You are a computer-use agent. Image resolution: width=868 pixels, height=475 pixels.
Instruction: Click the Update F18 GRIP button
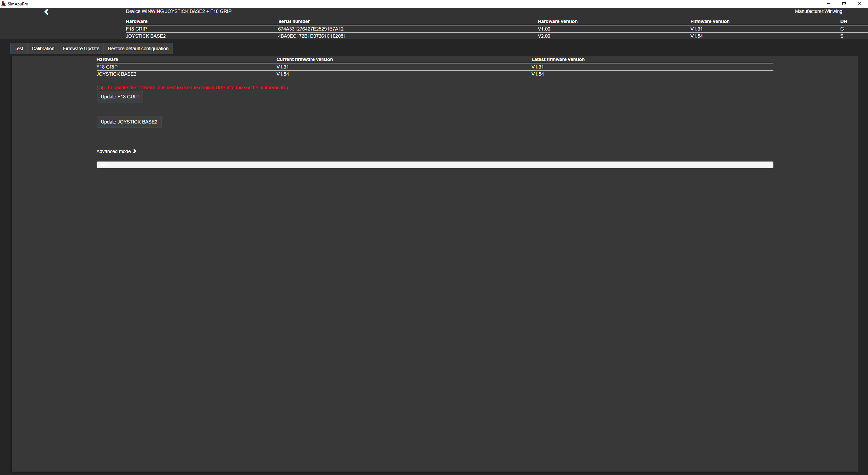[120, 97]
